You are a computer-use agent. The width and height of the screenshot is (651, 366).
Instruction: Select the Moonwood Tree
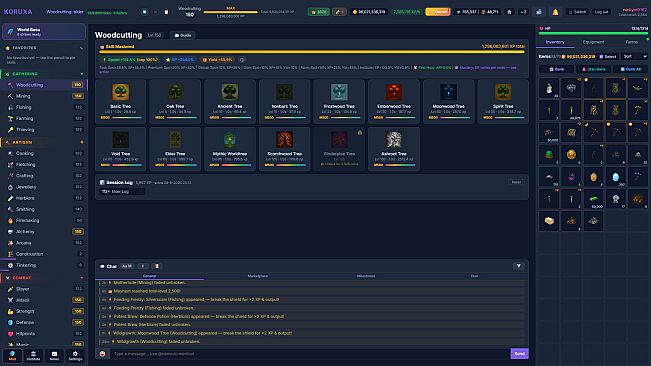448,102
